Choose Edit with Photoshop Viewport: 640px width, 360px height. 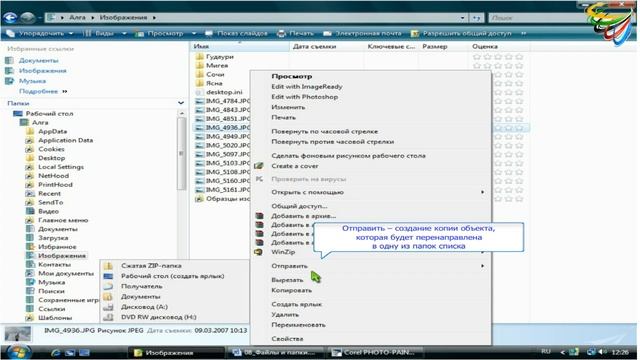304,97
